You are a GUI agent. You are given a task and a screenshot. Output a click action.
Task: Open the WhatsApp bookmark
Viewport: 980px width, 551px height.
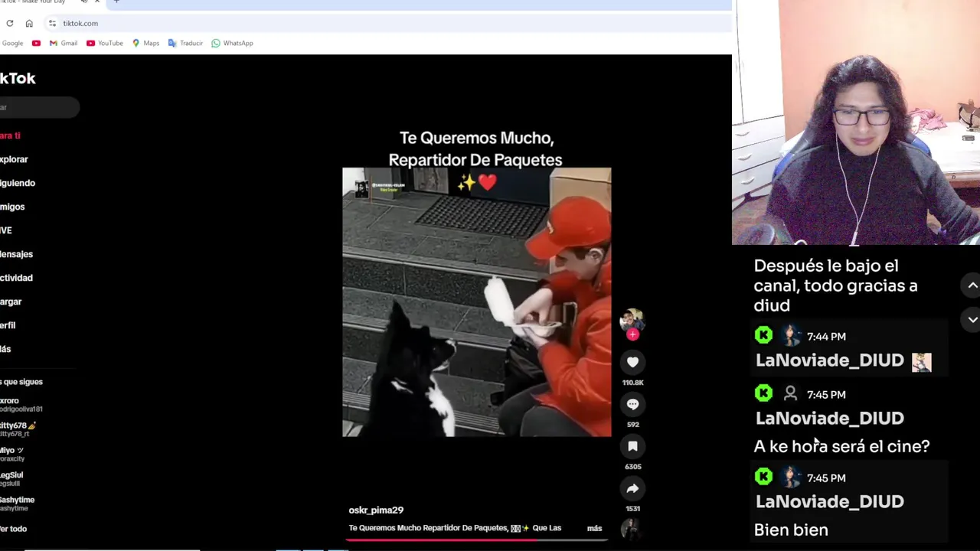coord(233,43)
